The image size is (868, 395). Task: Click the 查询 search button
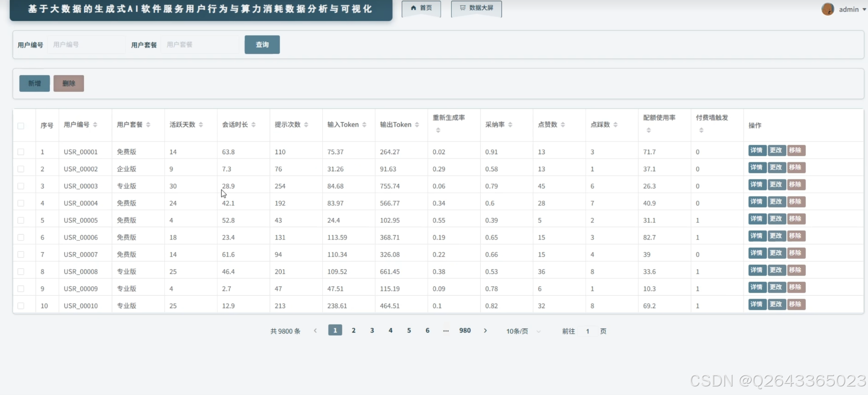[x=262, y=44]
